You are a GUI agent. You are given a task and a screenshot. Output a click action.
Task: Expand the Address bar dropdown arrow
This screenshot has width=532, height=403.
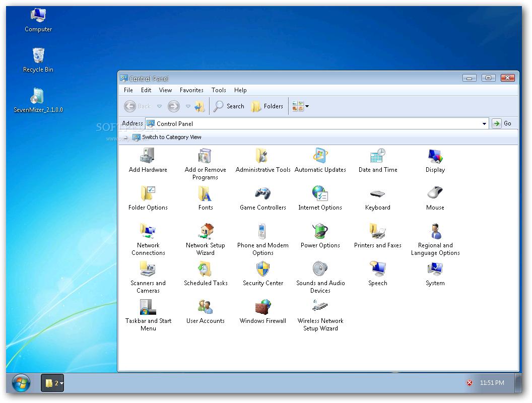pos(484,124)
